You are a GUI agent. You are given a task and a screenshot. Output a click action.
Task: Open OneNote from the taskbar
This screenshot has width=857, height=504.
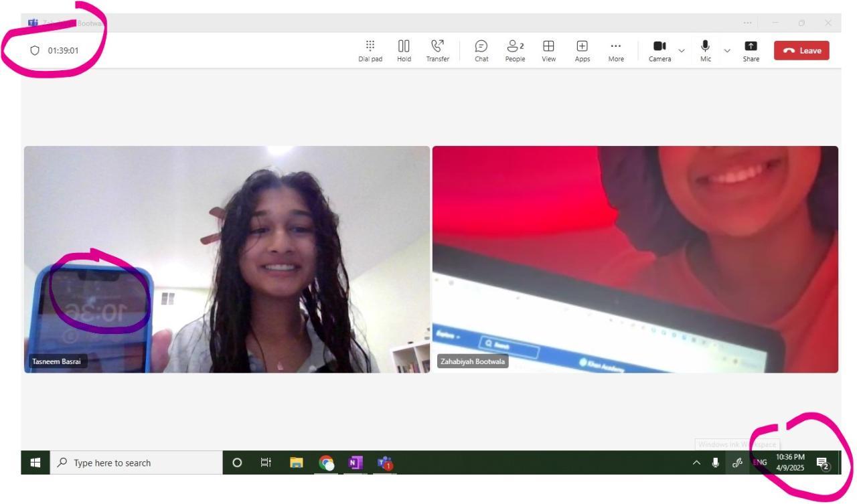coord(355,463)
